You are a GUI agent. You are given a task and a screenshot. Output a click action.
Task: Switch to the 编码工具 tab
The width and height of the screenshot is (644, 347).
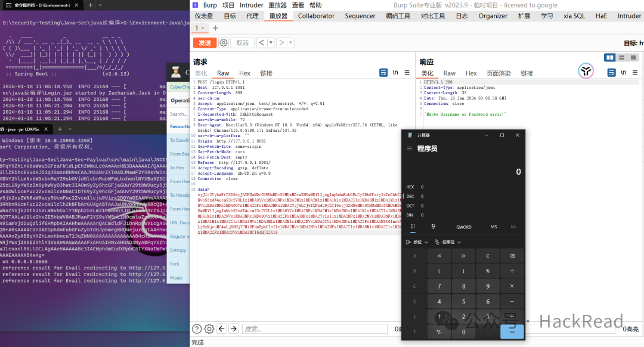398,16
